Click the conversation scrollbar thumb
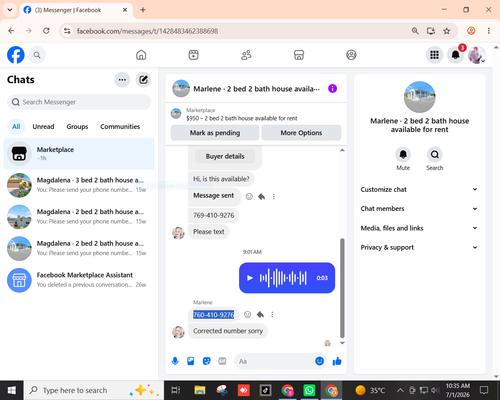The height and width of the screenshot is (400, 500). tap(342, 288)
